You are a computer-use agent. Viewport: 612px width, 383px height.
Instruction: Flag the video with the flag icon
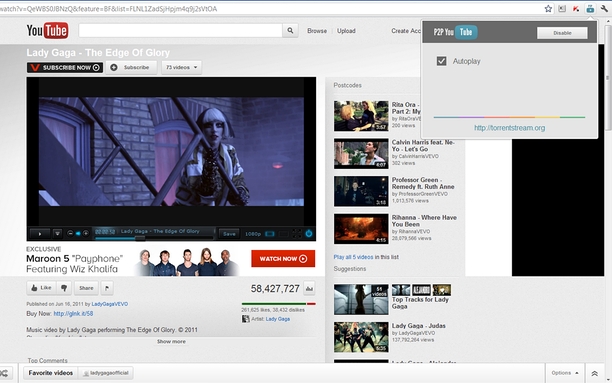click(x=107, y=288)
